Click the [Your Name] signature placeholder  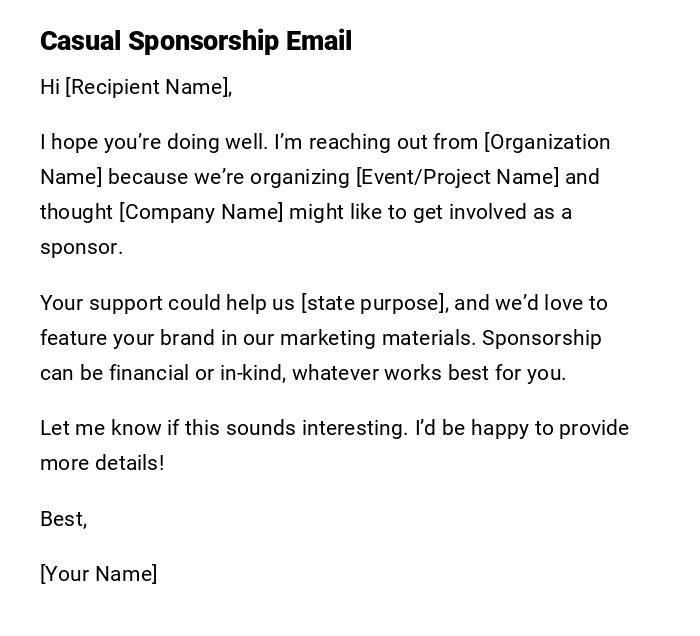pos(99,574)
